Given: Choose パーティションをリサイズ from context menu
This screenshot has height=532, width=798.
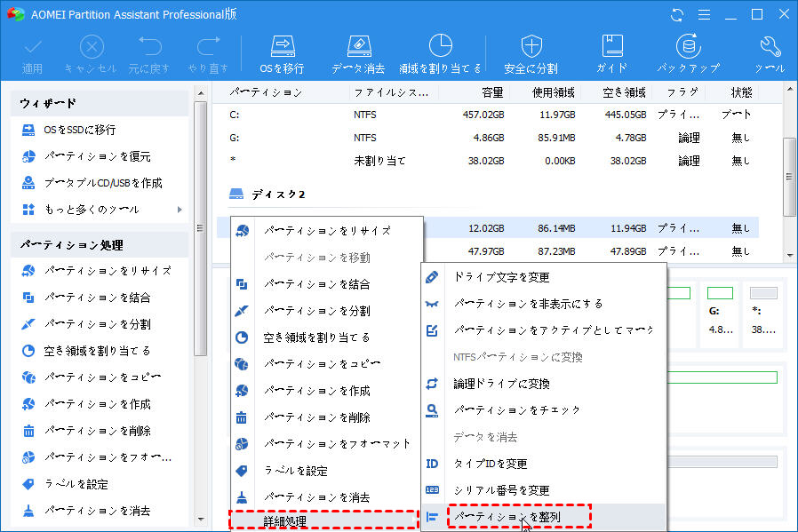Looking at the screenshot, I should (x=327, y=231).
